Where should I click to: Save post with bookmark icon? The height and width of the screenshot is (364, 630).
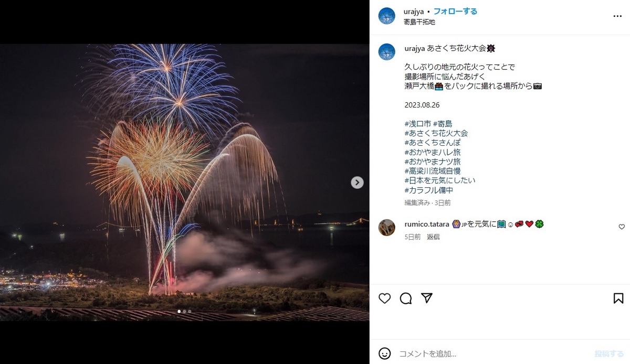click(618, 298)
